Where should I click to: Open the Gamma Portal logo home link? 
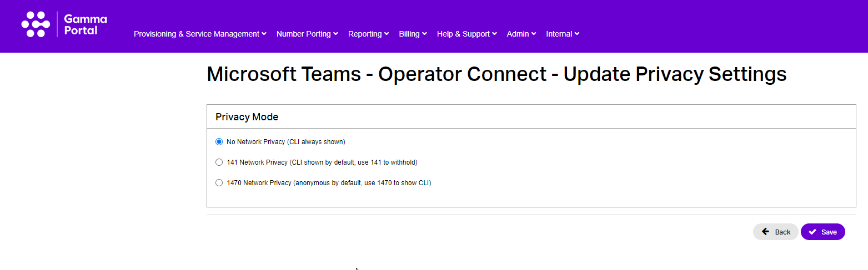pos(64,24)
